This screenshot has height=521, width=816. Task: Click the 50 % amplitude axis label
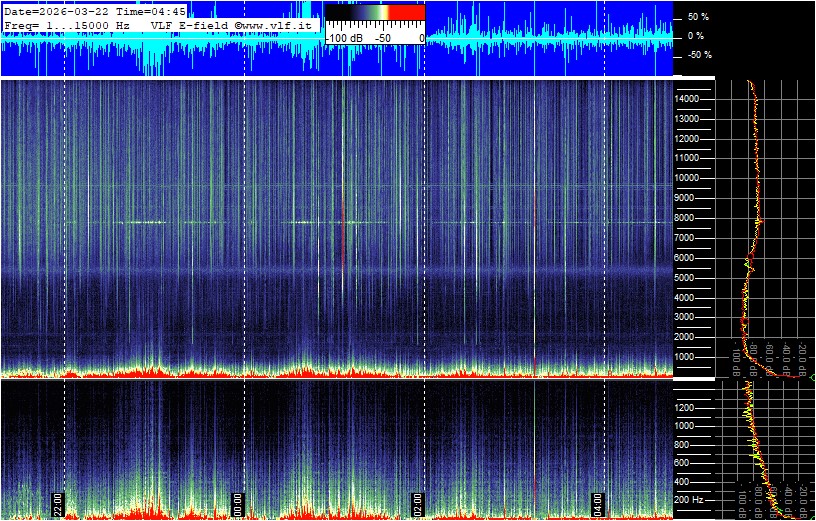click(699, 17)
